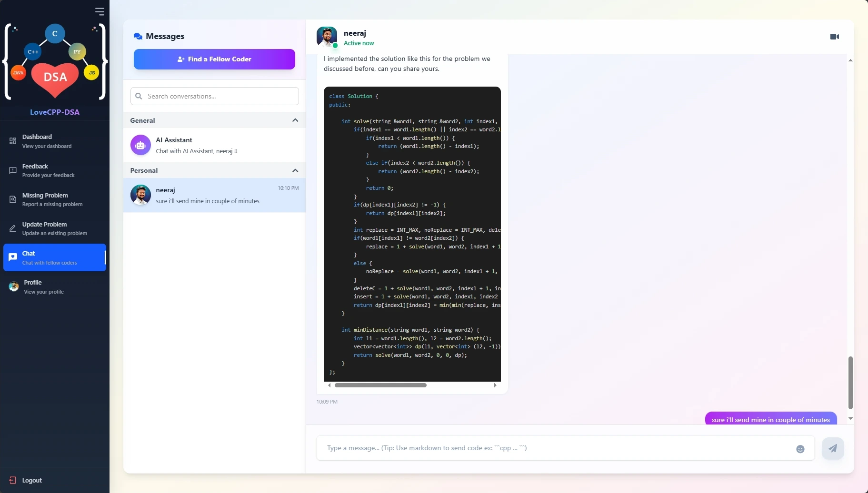Click the Logout arrow icon

pyautogui.click(x=13, y=480)
